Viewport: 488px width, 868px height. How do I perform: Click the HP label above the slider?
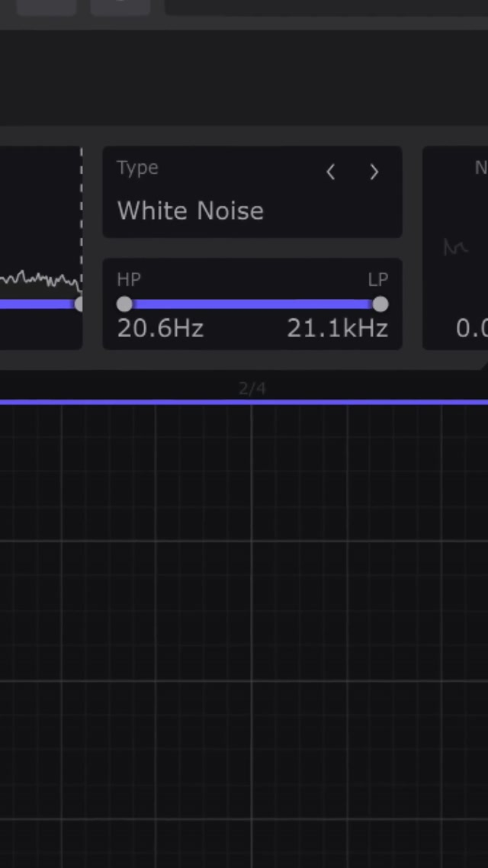129,280
